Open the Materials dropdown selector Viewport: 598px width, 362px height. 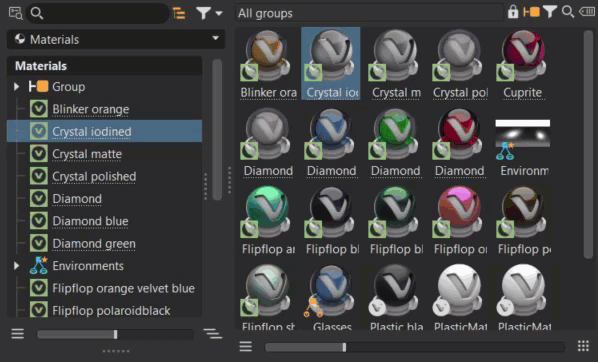pos(116,39)
